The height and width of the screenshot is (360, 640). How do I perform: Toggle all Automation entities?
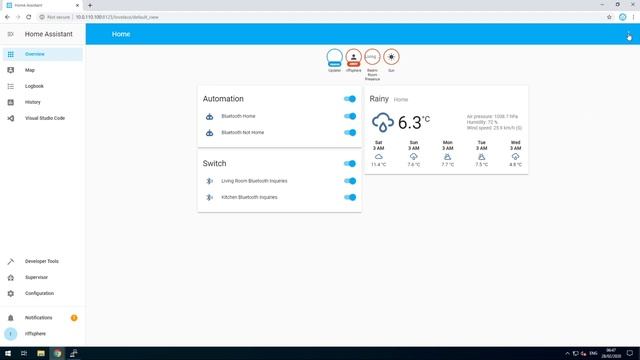pos(350,99)
